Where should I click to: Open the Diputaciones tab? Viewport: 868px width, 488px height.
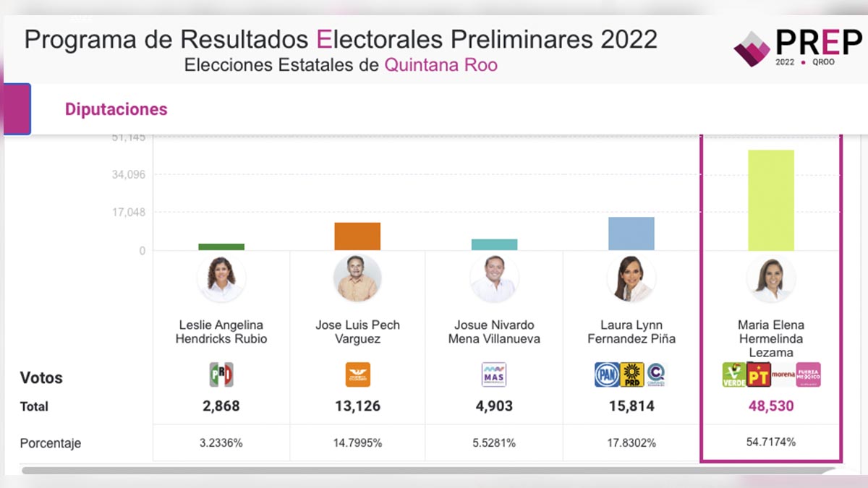pos(116,109)
